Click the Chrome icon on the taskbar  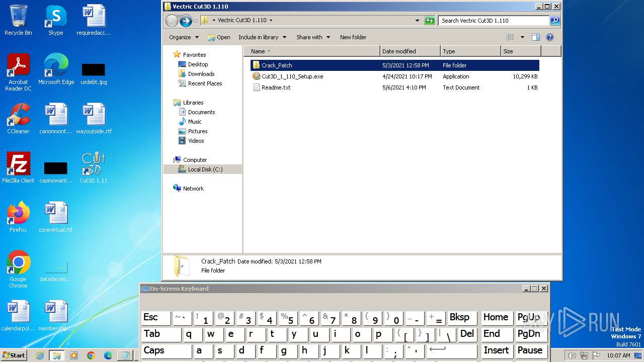click(x=91, y=355)
